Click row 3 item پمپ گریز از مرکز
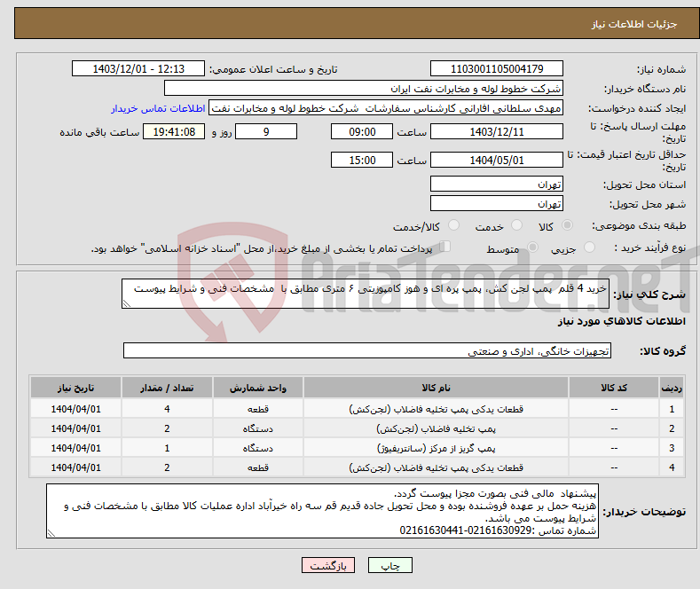The image size is (700, 589). click(x=436, y=448)
